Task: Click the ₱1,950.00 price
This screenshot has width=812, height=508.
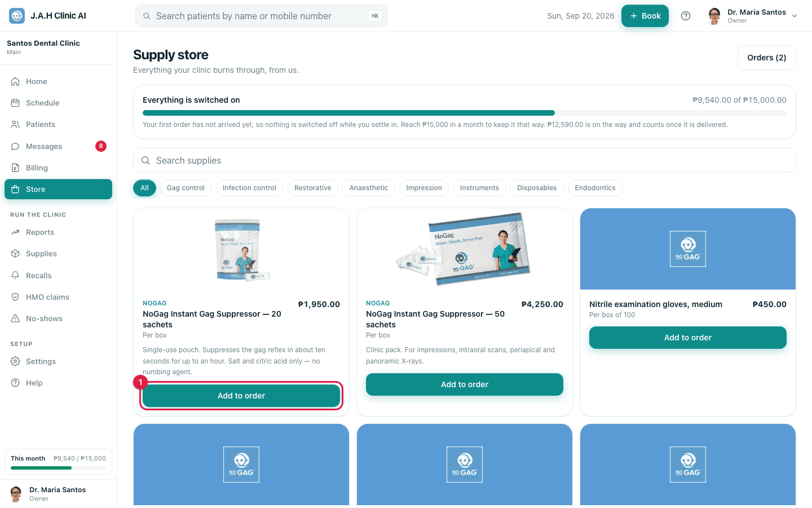Action: click(319, 304)
